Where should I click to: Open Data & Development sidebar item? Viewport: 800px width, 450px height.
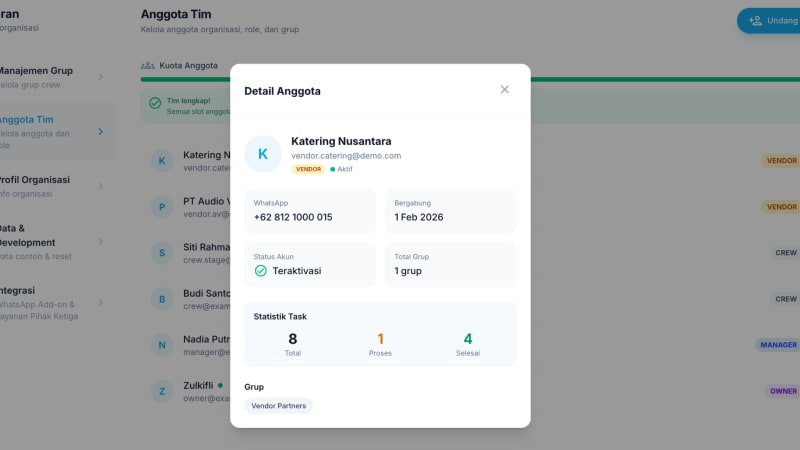pos(51,242)
